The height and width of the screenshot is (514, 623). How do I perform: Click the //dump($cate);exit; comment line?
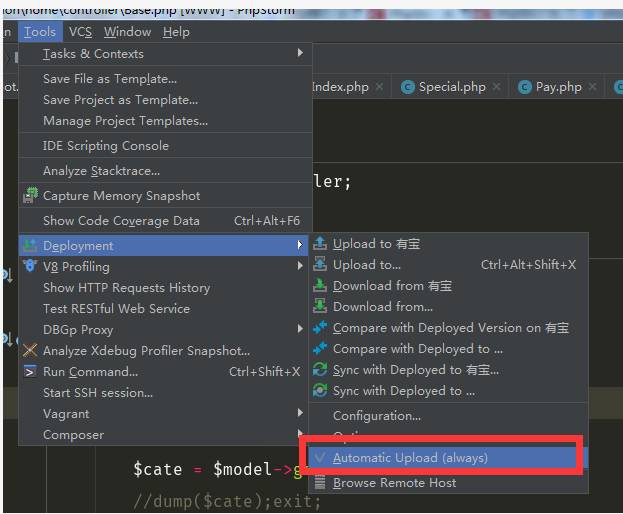point(227,501)
